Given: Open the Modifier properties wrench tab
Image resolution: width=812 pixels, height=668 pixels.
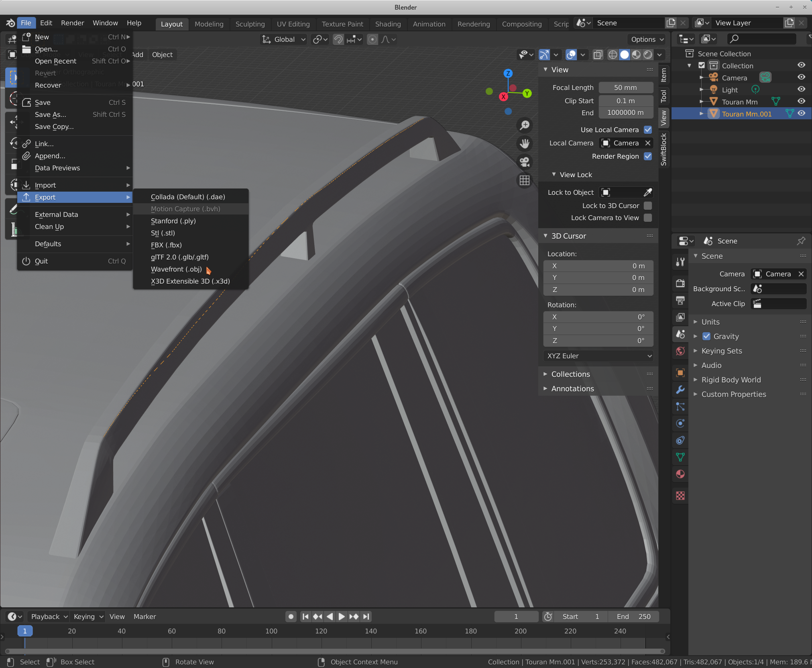Looking at the screenshot, I should 680,390.
